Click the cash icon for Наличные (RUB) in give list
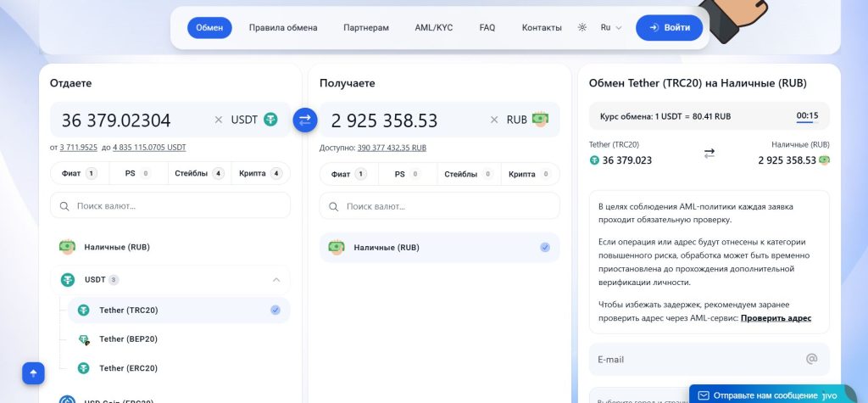The image size is (868, 403). click(x=68, y=248)
